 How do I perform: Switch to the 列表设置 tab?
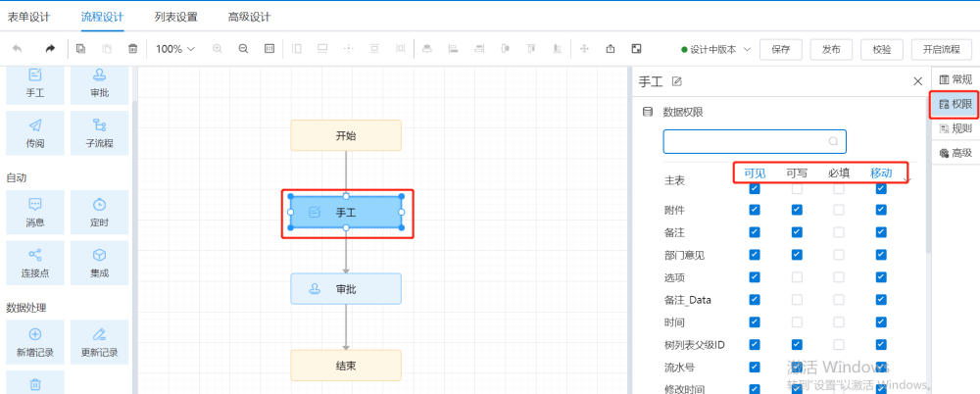pos(175,17)
